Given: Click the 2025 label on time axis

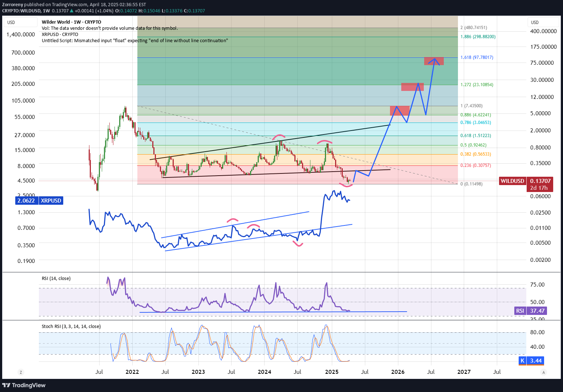Looking at the screenshot, I should (x=332, y=372).
